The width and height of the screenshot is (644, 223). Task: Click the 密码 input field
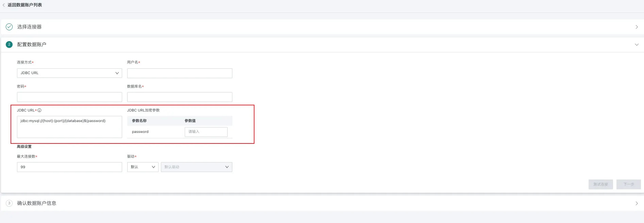69,97
